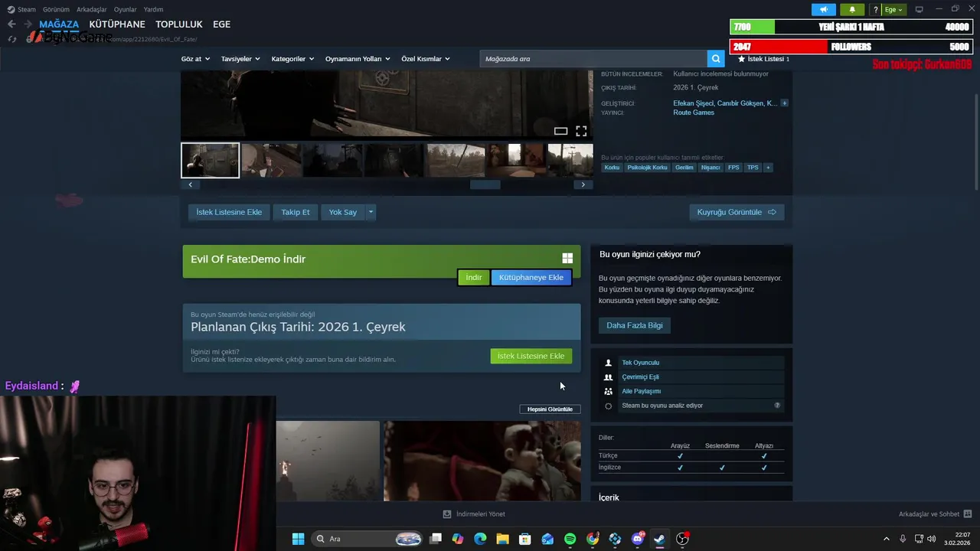Image resolution: width=980 pixels, height=551 pixels.
Task: Click the Kütüphaneye Ekle button
Action: [x=531, y=277]
